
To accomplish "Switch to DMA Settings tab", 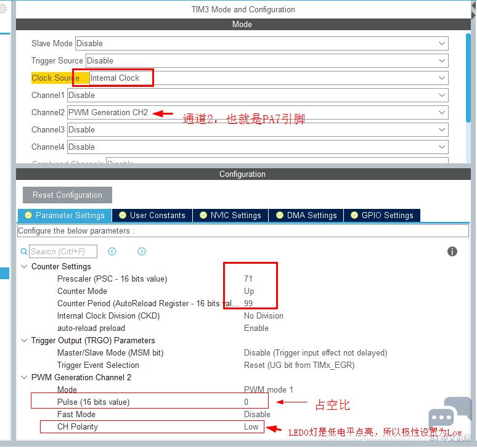I will click(x=306, y=215).
